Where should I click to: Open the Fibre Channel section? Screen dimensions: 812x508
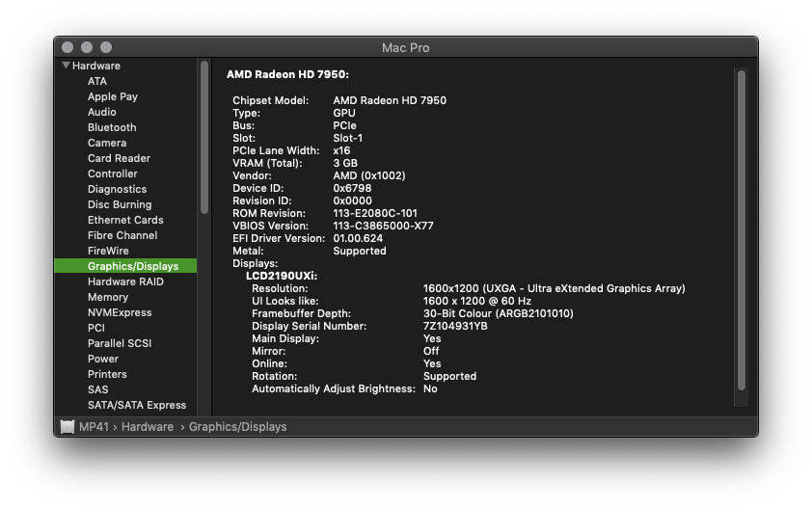[122, 235]
